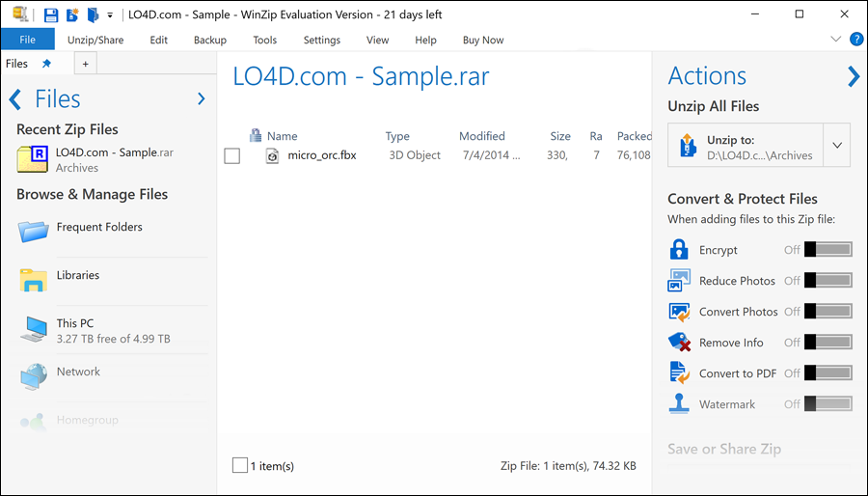Click the encryption lock column header icon
The height and width of the screenshot is (496, 868).
(256, 135)
